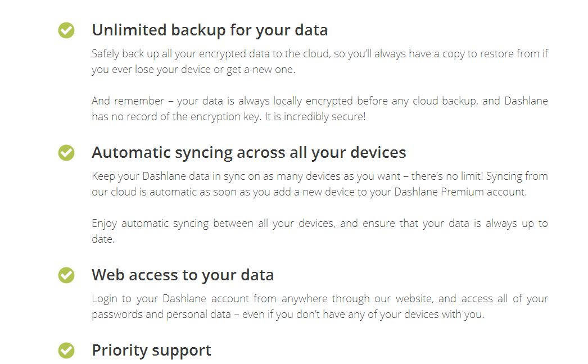The image size is (588, 364).
Task: Click the checkmark icon next to Automatic syncing
Action: pyautogui.click(x=66, y=152)
